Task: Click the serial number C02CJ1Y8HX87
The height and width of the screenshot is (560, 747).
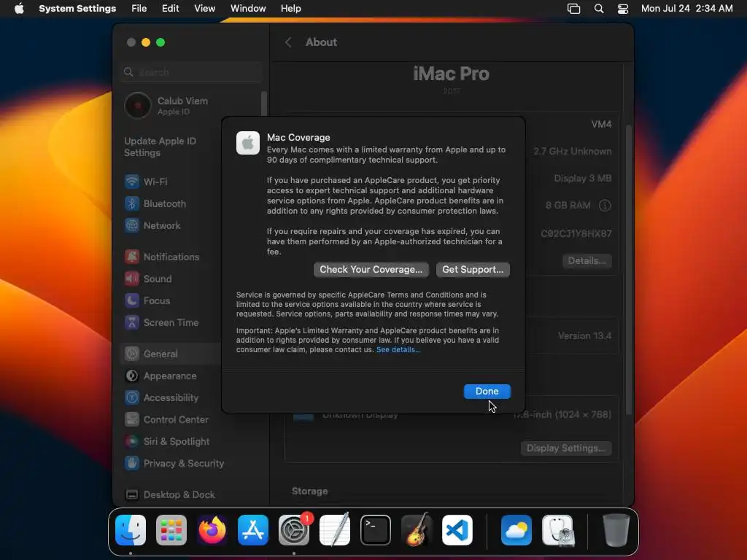Action: [576, 234]
